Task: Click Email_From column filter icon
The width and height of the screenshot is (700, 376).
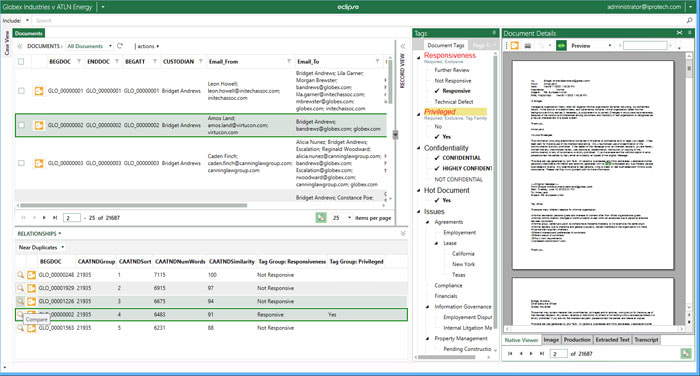Action: tap(289, 62)
